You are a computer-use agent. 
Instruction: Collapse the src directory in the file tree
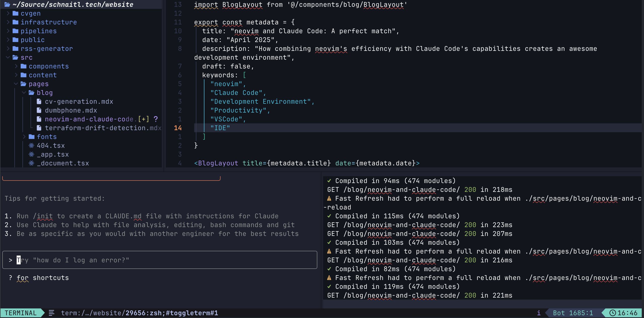tap(8, 57)
